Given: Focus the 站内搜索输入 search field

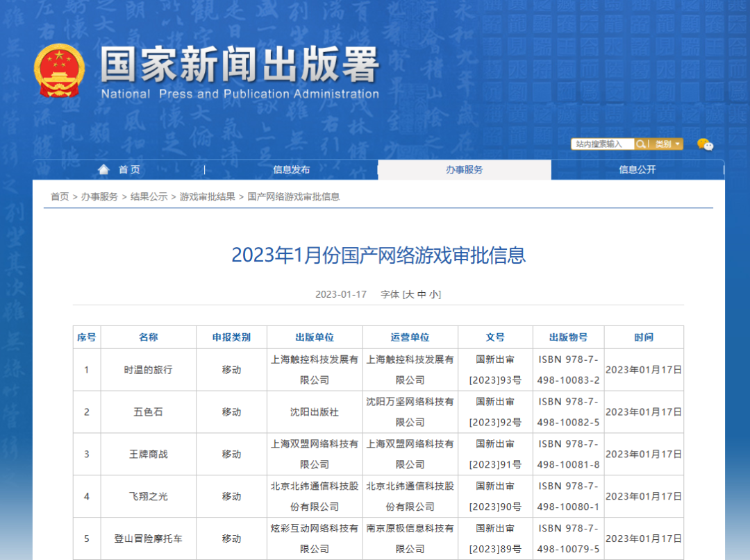Looking at the screenshot, I should coord(603,144).
